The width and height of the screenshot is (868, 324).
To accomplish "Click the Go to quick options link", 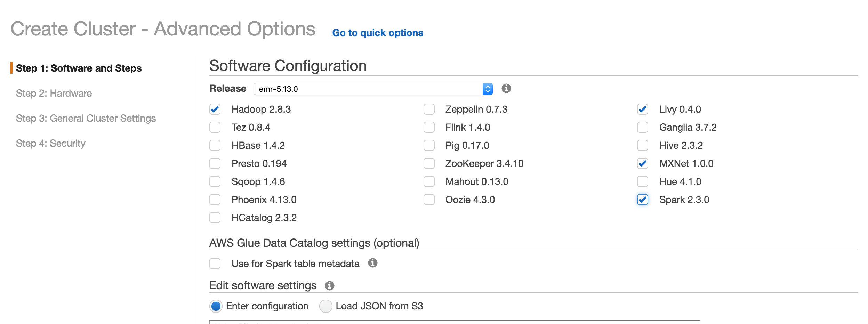I will (x=378, y=33).
